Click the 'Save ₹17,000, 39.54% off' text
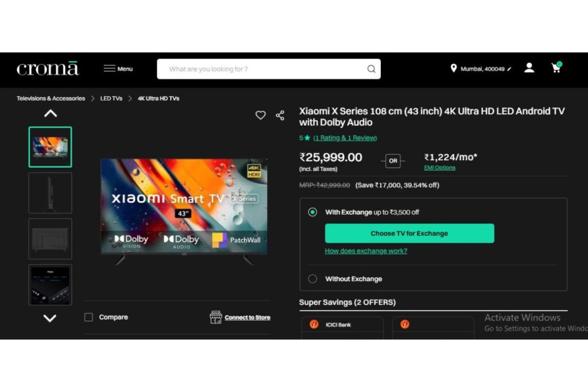The image size is (588, 392). click(397, 185)
